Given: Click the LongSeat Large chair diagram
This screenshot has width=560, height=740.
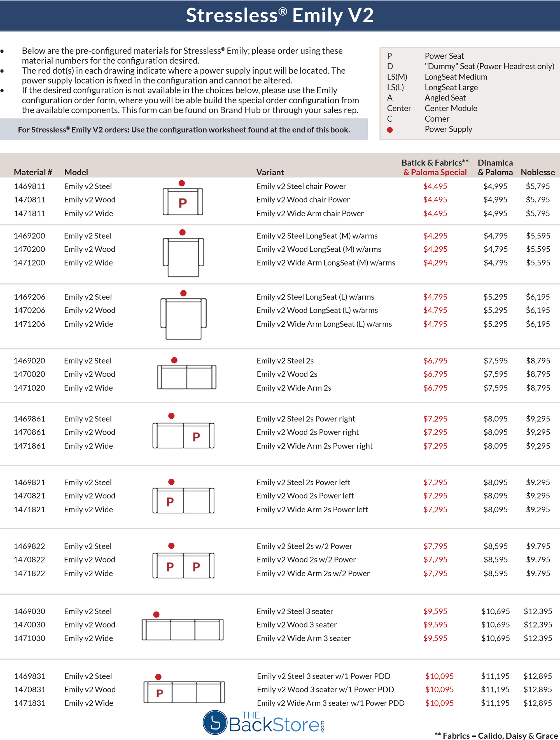Looking at the screenshot, I should click(183, 318).
